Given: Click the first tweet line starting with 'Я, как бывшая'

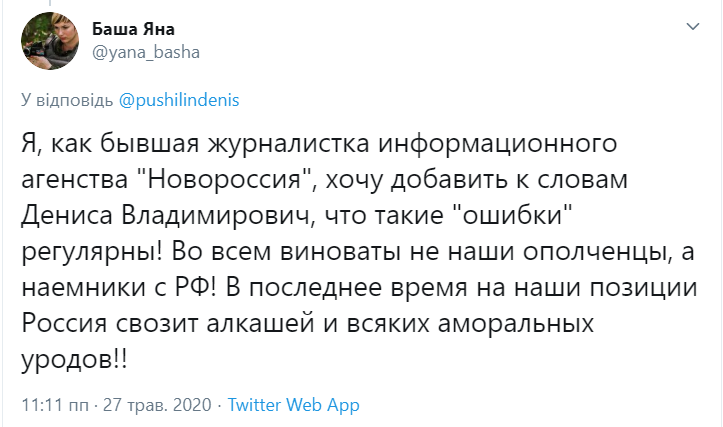Looking at the screenshot, I should (319, 144).
